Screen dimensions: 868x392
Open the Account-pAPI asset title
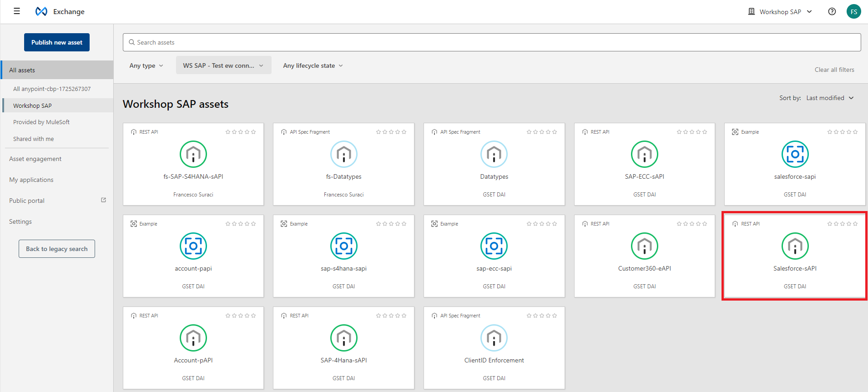(x=193, y=360)
